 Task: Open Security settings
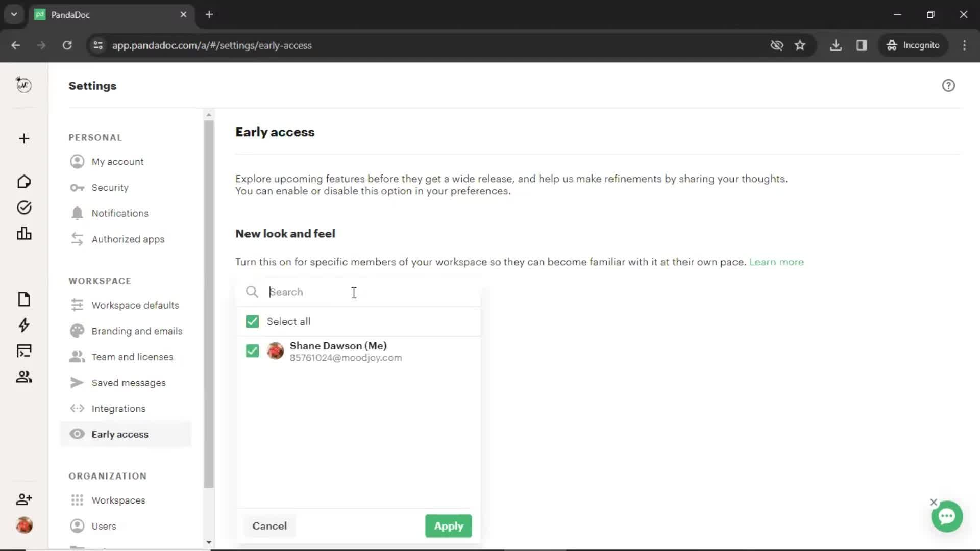pos(110,187)
